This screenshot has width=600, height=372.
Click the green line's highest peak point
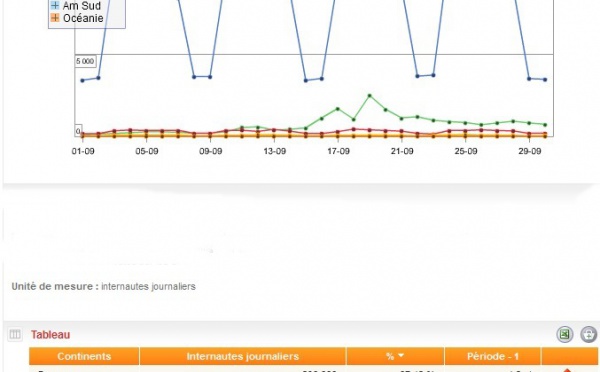[x=370, y=96]
